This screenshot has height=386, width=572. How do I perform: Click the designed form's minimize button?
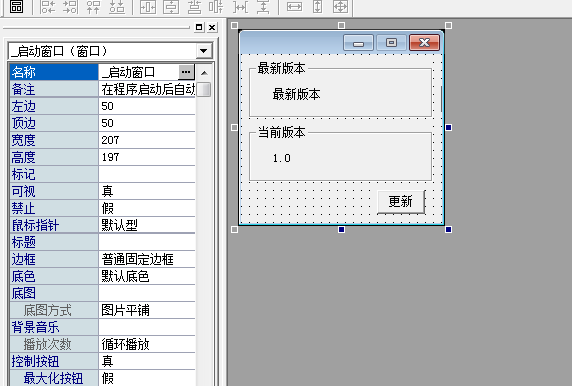358,43
